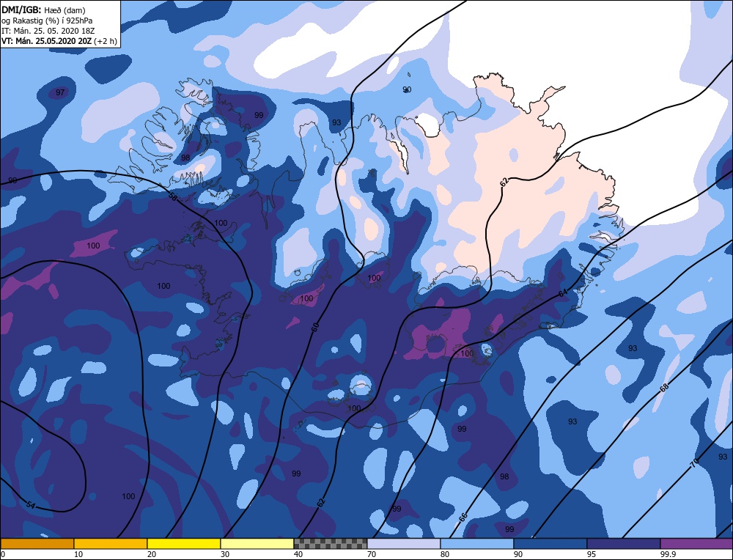Click the purple 99.9+ legend swatch
The height and width of the screenshot is (560, 733).
(x=696, y=544)
